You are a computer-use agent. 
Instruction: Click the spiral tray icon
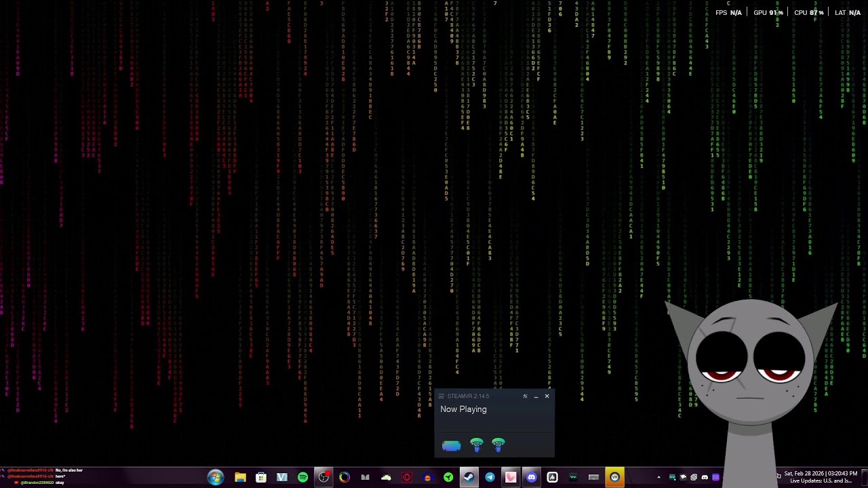click(694, 477)
